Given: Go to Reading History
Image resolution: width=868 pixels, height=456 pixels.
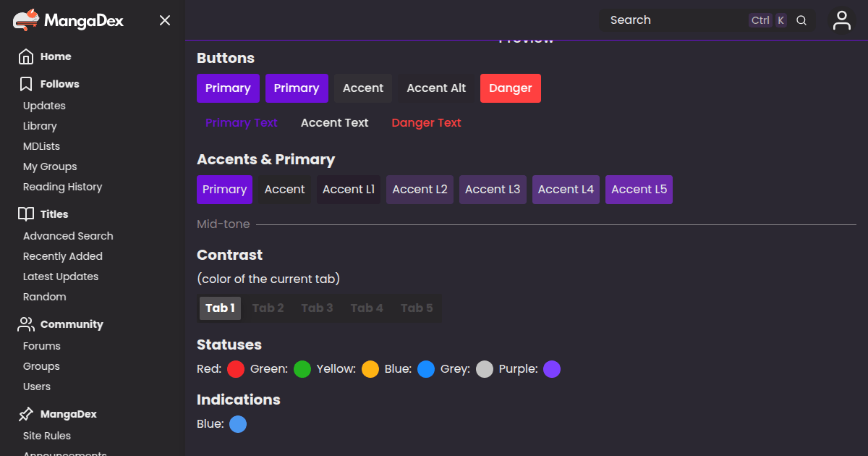Looking at the screenshot, I should tap(62, 187).
